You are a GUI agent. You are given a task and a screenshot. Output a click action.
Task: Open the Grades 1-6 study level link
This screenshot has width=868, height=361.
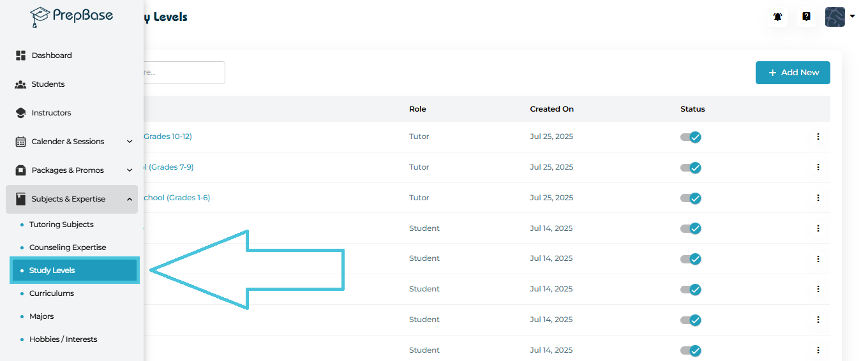point(177,198)
